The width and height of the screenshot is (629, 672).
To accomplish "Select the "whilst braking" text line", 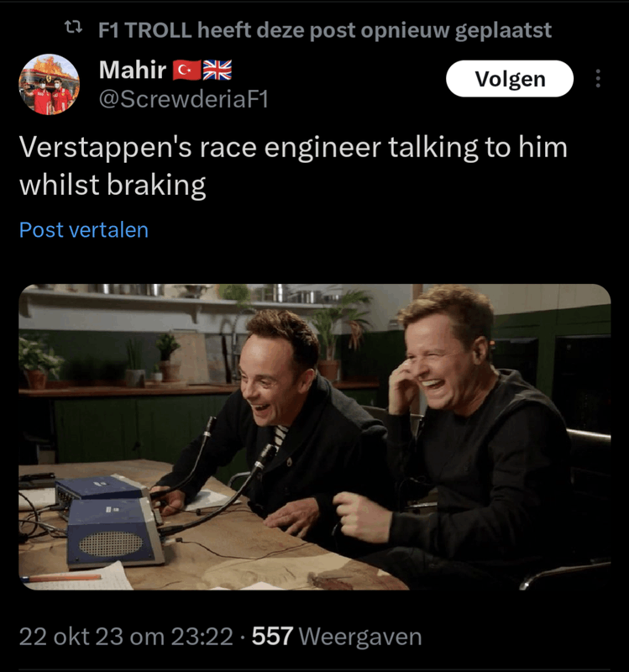I will click(113, 186).
